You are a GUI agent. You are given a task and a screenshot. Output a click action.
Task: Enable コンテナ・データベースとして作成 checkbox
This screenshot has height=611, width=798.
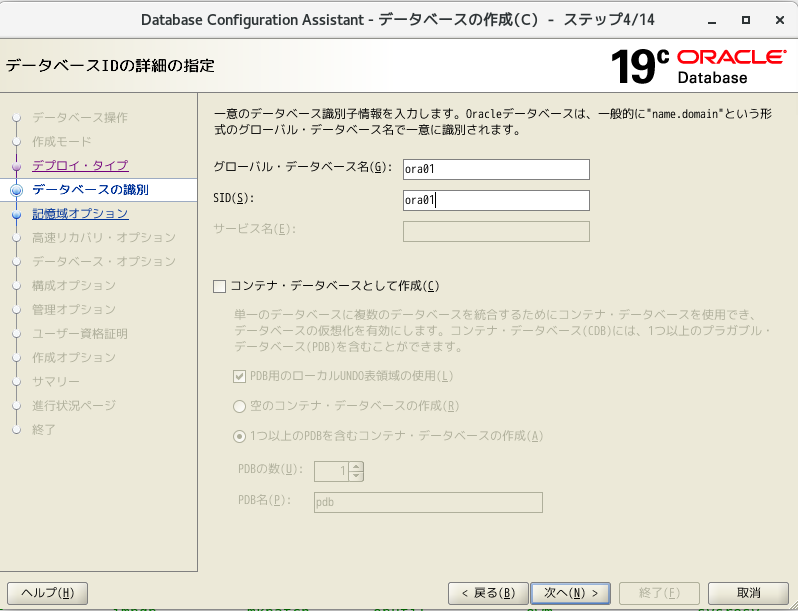coord(219,286)
